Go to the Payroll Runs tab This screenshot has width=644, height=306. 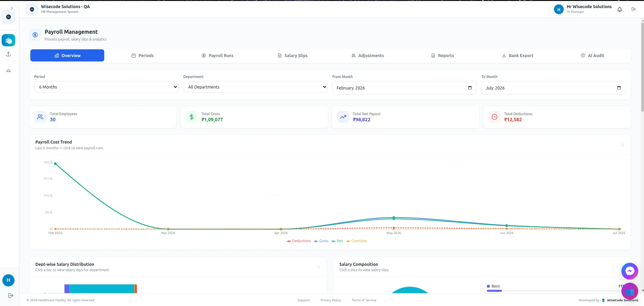[x=218, y=55]
